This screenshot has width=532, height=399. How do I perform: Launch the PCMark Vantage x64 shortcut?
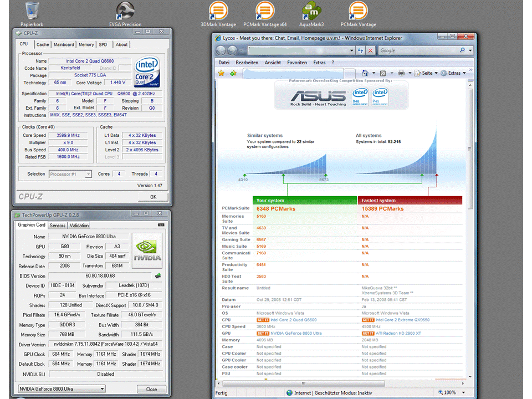click(x=265, y=13)
